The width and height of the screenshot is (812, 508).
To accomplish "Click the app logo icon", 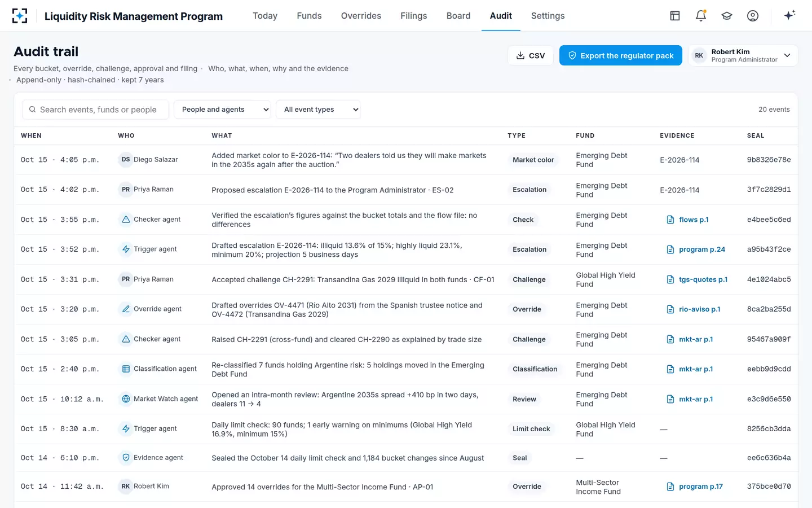I will pyautogui.click(x=20, y=16).
